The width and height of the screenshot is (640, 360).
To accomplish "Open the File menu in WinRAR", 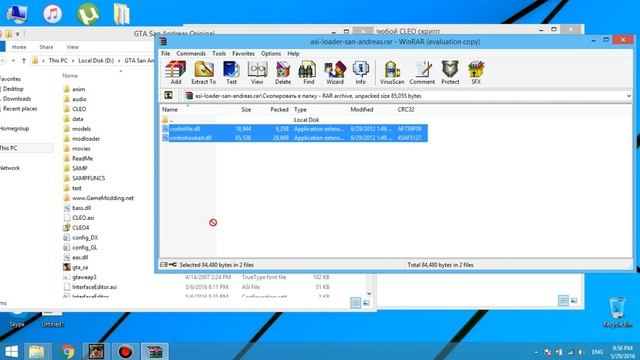I will (165, 53).
